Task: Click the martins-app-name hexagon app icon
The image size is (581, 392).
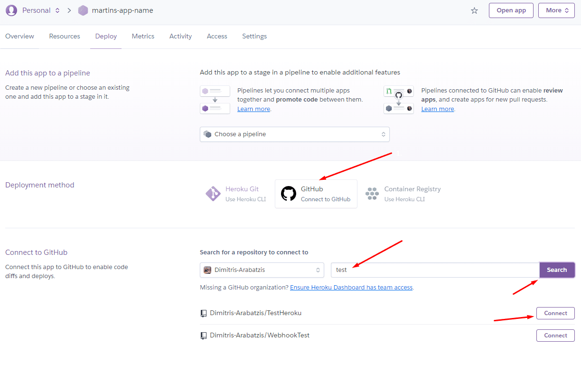Action: 83,10
